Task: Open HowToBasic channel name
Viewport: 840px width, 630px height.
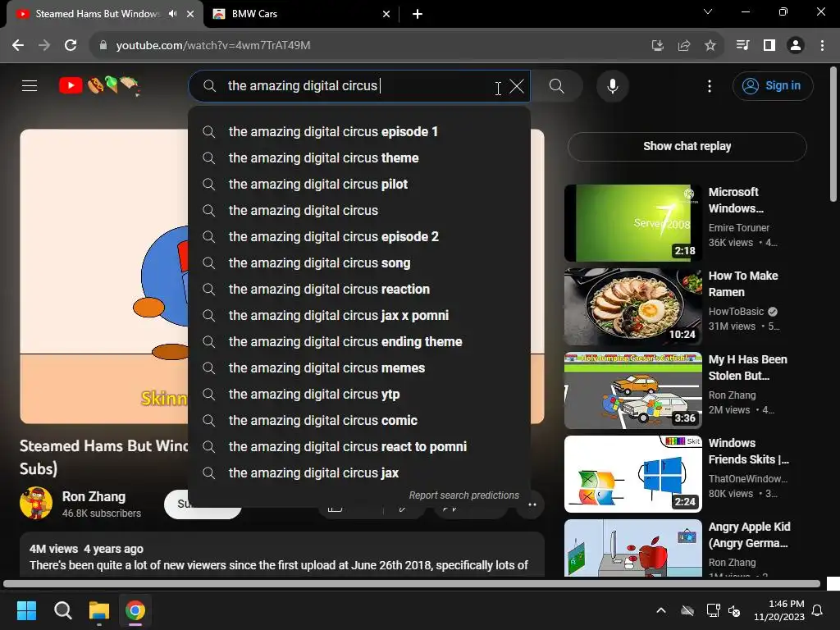Action: pos(736,311)
